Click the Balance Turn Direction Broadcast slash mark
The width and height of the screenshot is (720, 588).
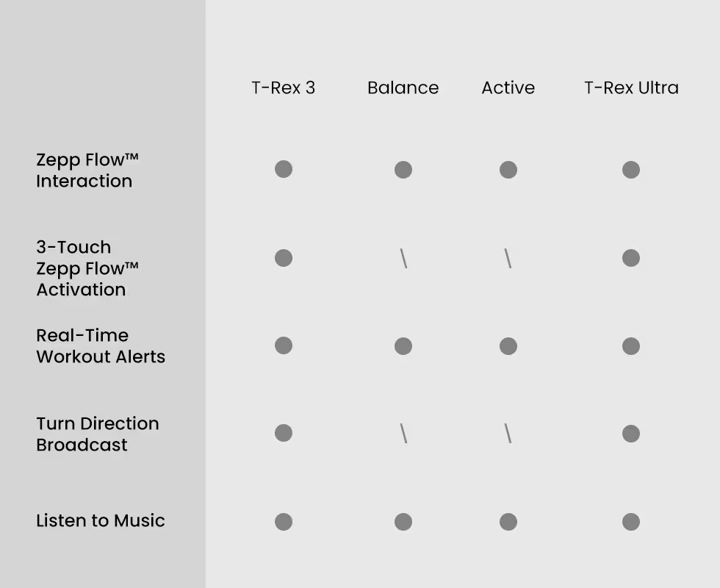pyautogui.click(x=403, y=433)
